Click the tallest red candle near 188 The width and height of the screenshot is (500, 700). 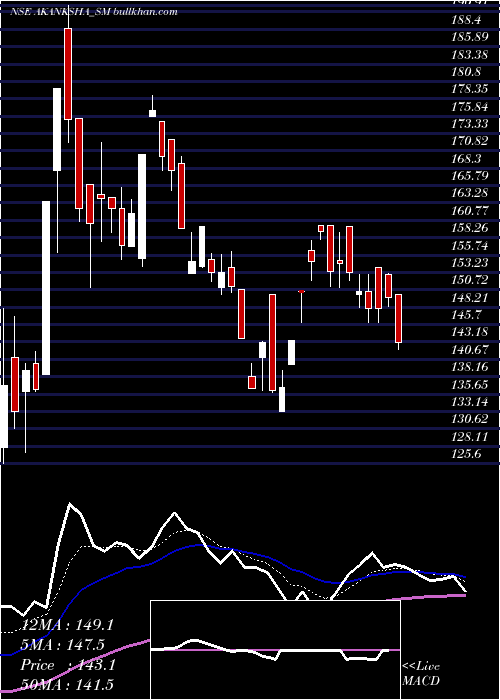tap(68, 74)
